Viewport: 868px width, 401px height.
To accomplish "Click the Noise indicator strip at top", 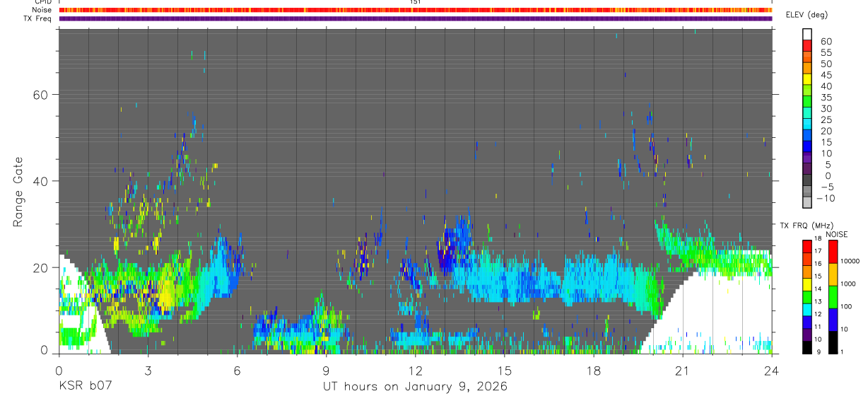I will pos(416,10).
